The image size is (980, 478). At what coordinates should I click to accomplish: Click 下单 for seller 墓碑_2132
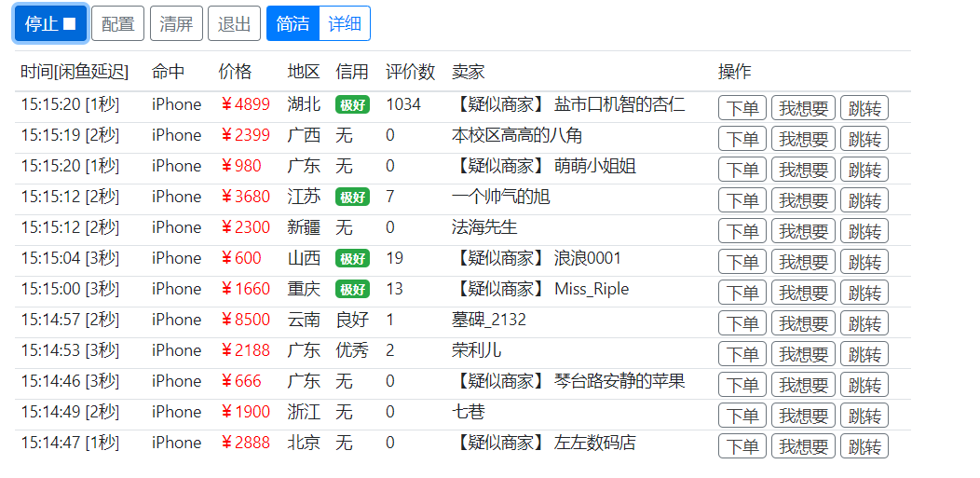click(x=742, y=323)
